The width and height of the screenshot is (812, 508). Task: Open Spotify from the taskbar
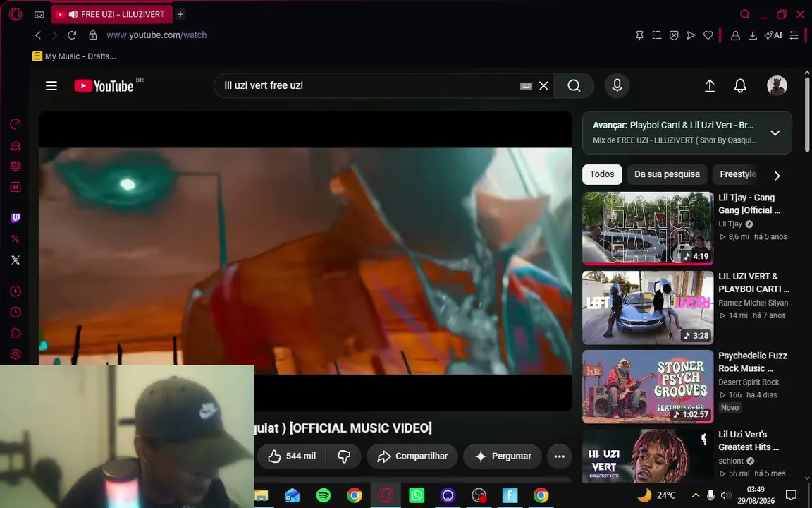[x=324, y=495]
